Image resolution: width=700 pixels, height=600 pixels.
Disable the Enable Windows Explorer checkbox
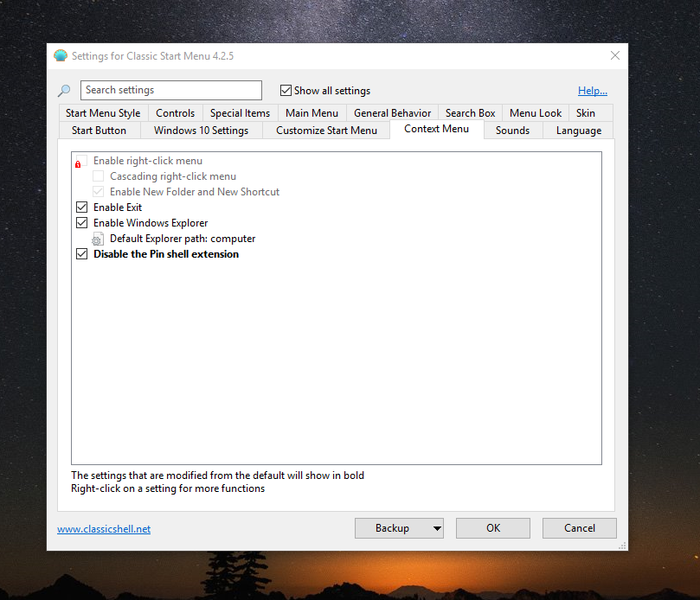click(x=82, y=223)
